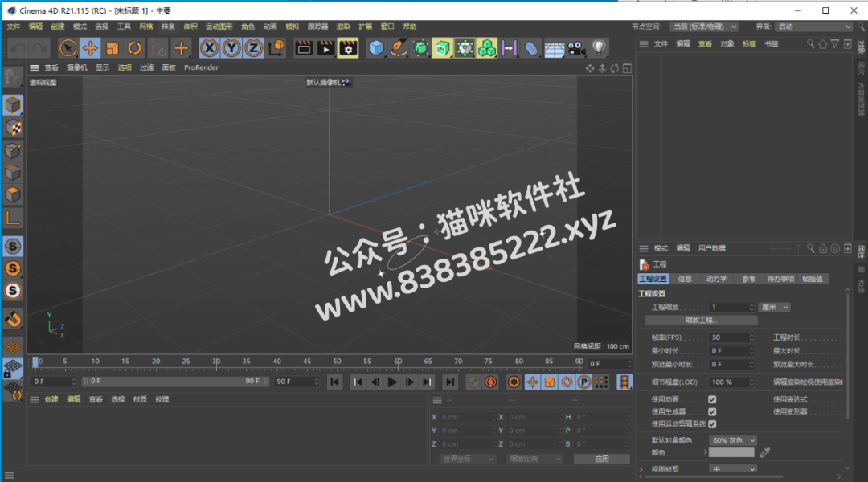The image size is (868, 482).
Task: Expand the collapsed section arrow beside 视图修剪
Action: point(641,469)
